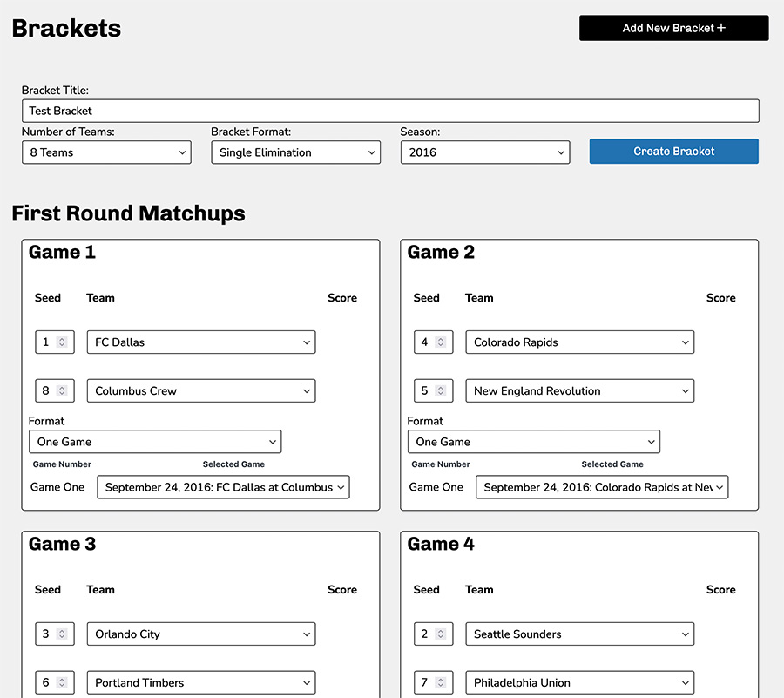The height and width of the screenshot is (698, 784).
Task: Open Game 2 Format dropdown
Action: [533, 442]
